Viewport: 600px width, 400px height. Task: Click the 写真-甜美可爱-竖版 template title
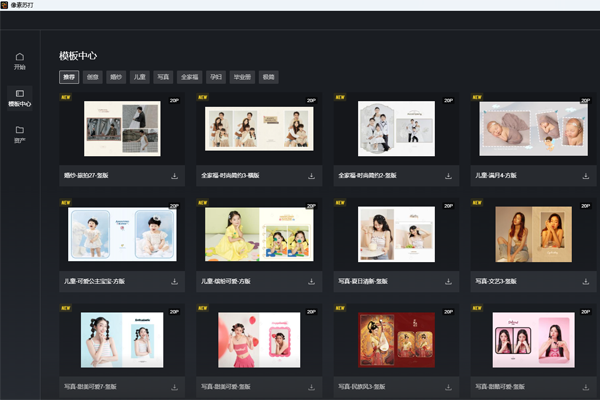[x=225, y=385]
